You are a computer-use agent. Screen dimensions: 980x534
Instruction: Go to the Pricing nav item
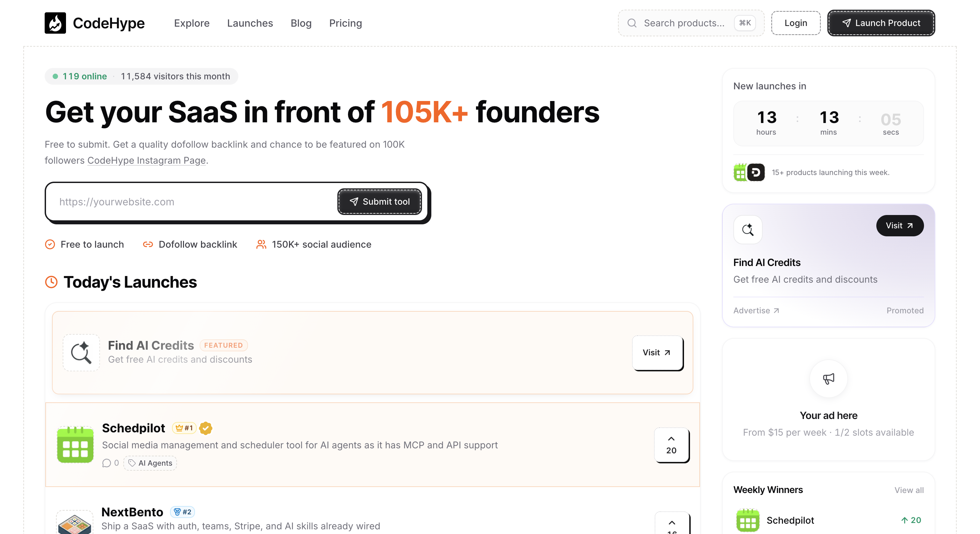(x=345, y=23)
